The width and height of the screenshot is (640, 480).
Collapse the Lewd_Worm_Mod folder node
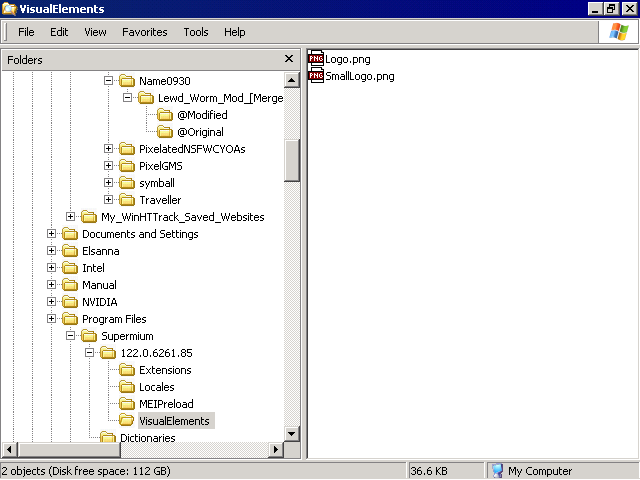point(127,98)
